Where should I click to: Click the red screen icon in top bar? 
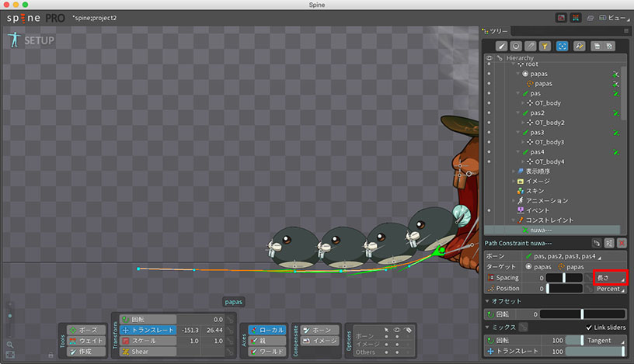point(561,18)
